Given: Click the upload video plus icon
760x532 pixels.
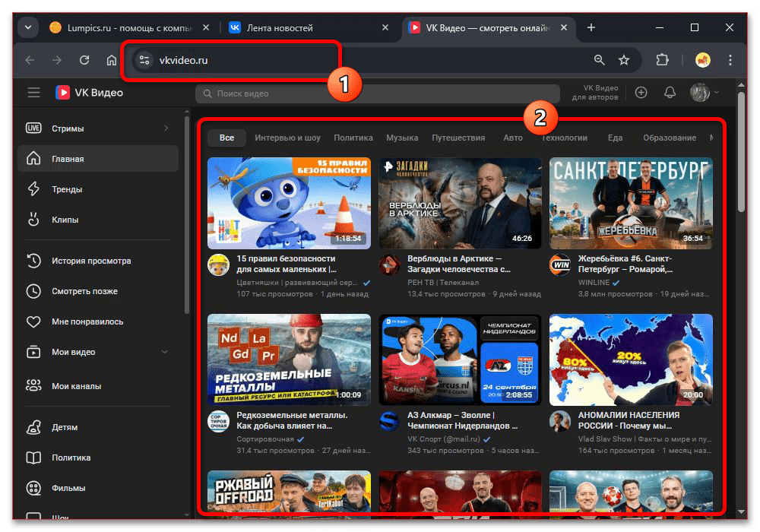Looking at the screenshot, I should pyautogui.click(x=641, y=93).
